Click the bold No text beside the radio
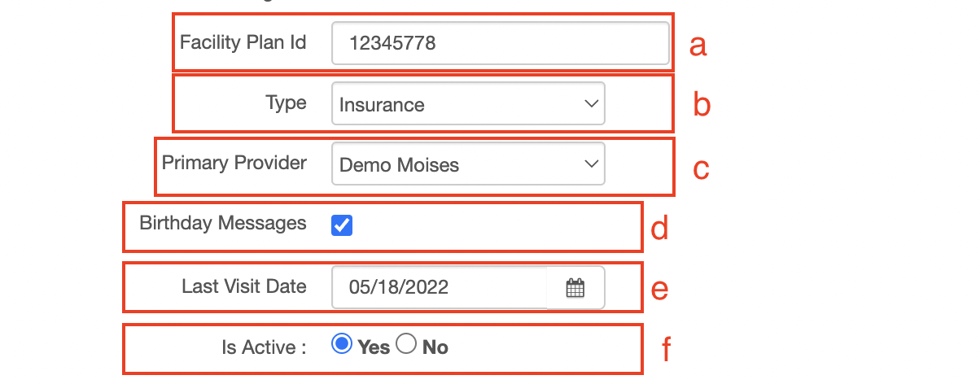This screenshot has height=384, width=980. pos(435,347)
